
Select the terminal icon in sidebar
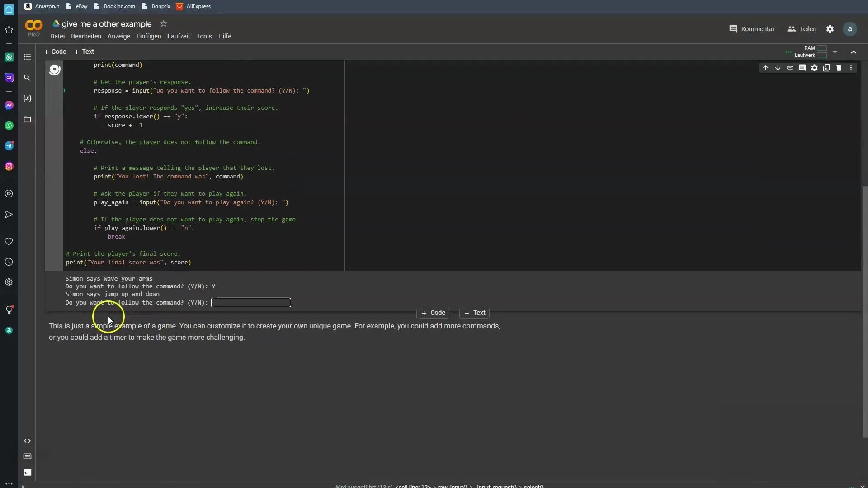[x=28, y=473]
